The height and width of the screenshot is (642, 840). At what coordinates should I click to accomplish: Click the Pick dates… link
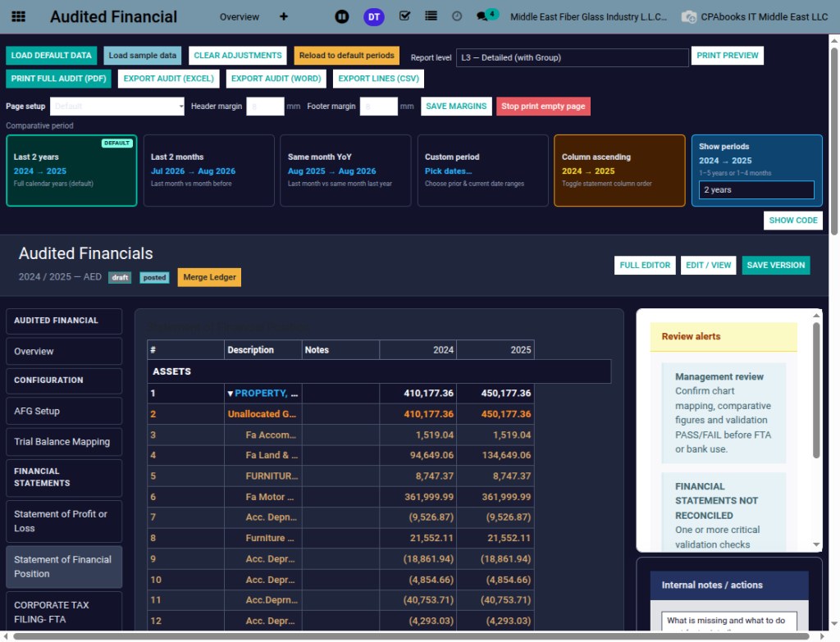(x=449, y=171)
